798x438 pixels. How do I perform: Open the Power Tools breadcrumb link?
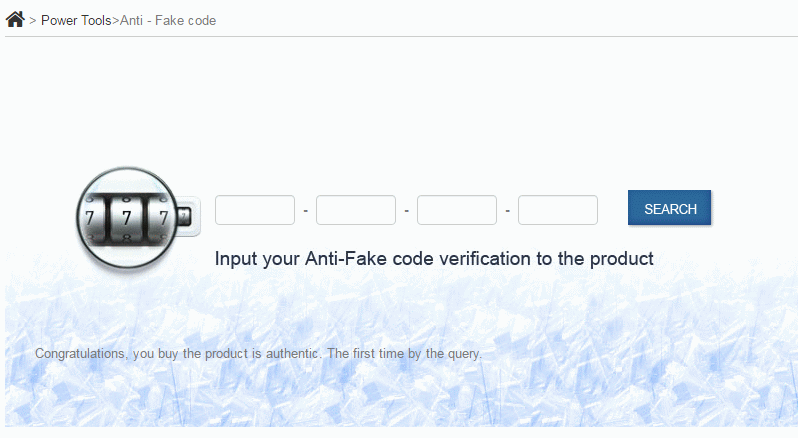[76, 20]
